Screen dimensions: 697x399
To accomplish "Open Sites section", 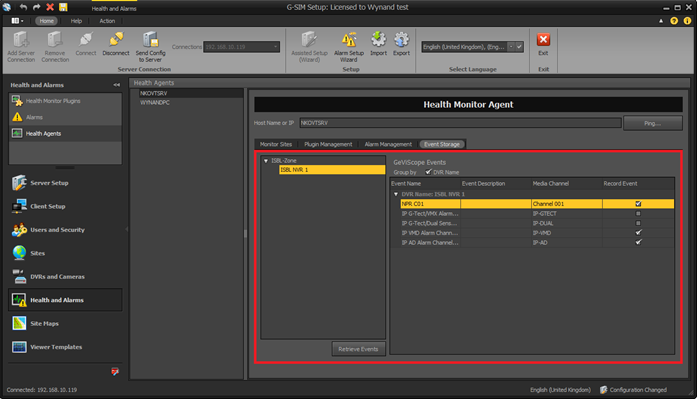I will 65,253.
